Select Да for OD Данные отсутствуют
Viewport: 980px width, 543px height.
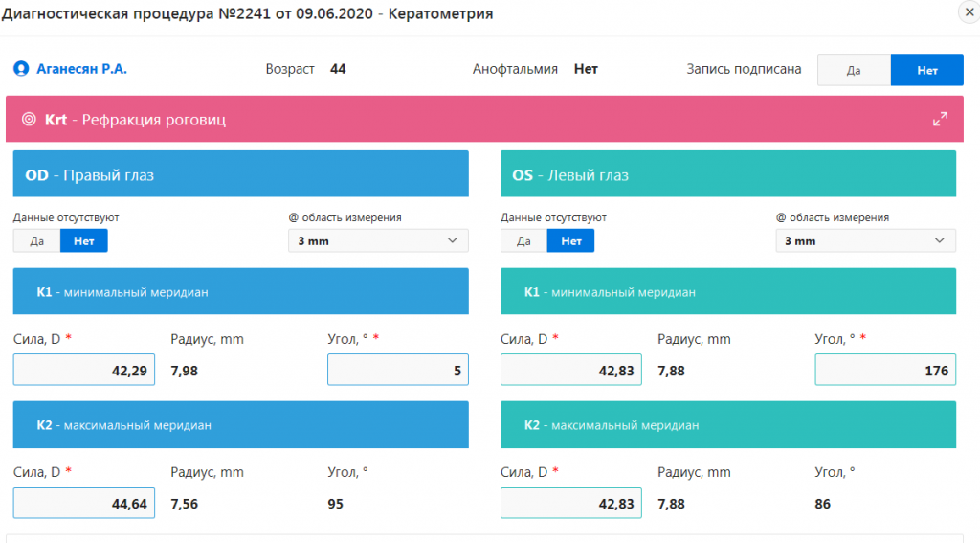(36, 240)
